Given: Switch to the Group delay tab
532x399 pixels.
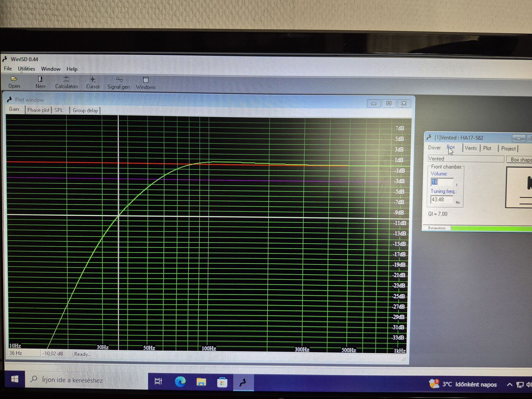Looking at the screenshot, I should coord(85,110).
